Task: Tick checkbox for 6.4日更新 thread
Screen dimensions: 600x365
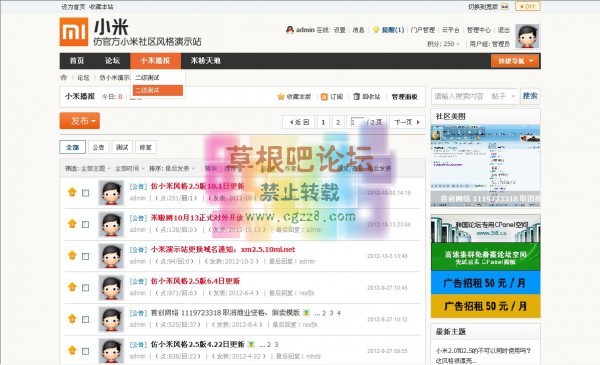Action: (x=86, y=288)
